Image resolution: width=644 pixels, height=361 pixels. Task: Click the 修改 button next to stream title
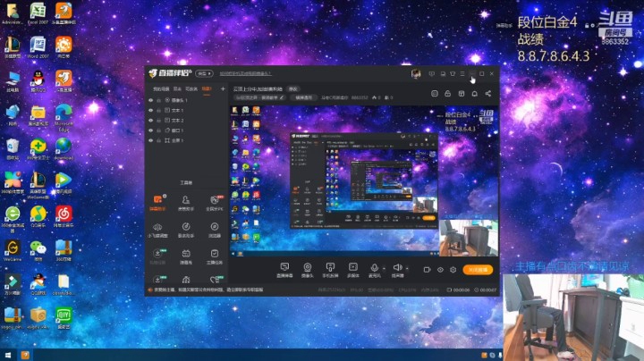292,88
